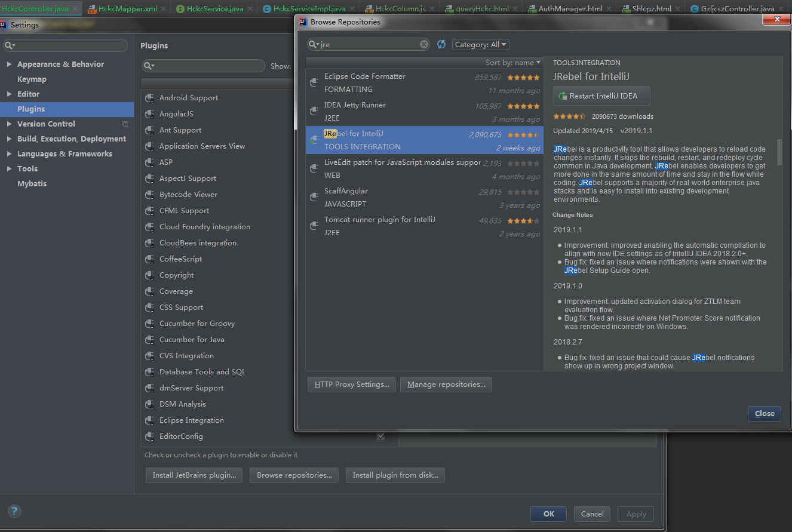Click the Version Control project-level settings icon
792x532 pixels.
click(x=125, y=124)
